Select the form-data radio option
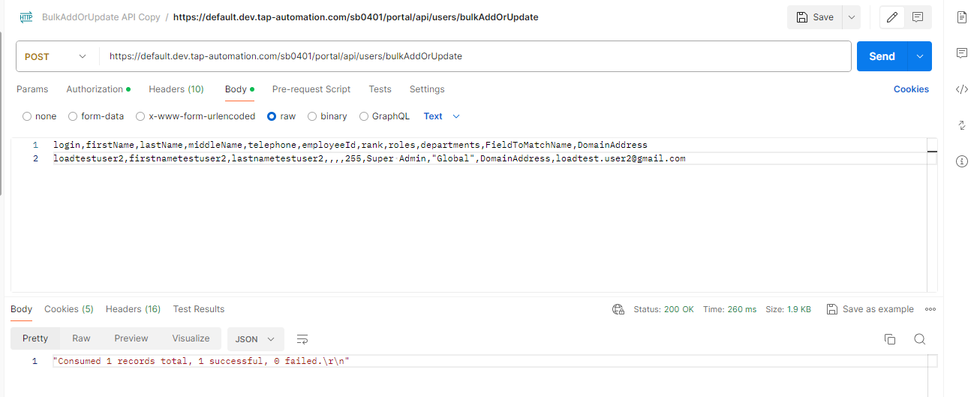Screen dimensions: 980x397 (73, 116)
